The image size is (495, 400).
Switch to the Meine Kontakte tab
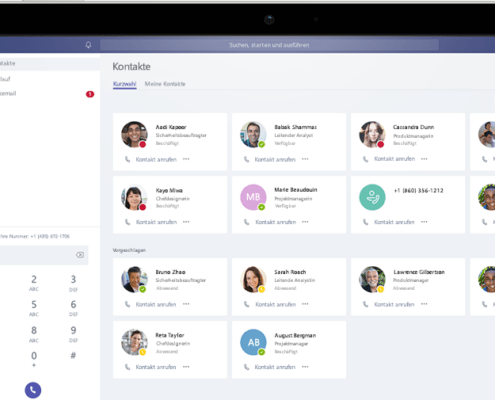(165, 84)
